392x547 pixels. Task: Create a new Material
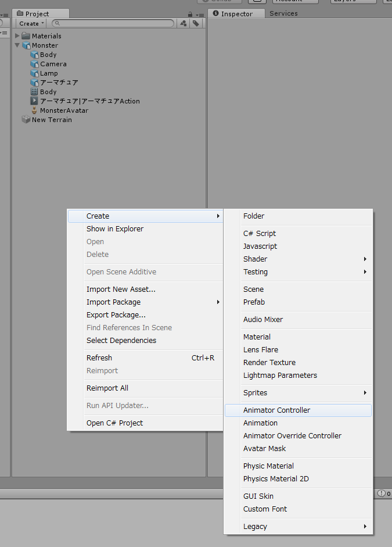(299, 337)
